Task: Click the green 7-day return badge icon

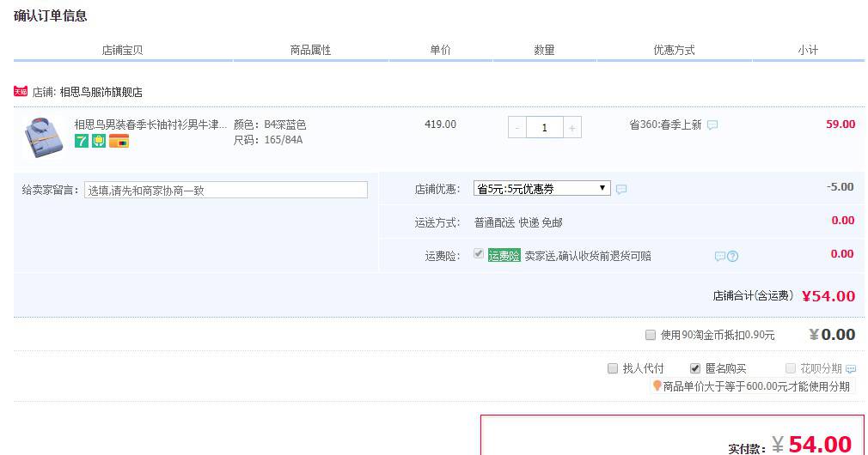Action: [x=82, y=141]
